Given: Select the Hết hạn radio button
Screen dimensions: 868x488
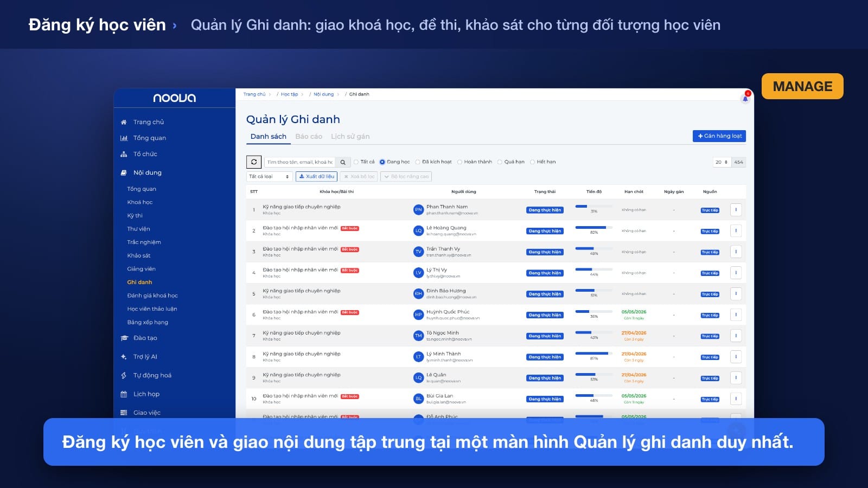Looking at the screenshot, I should coord(532,162).
